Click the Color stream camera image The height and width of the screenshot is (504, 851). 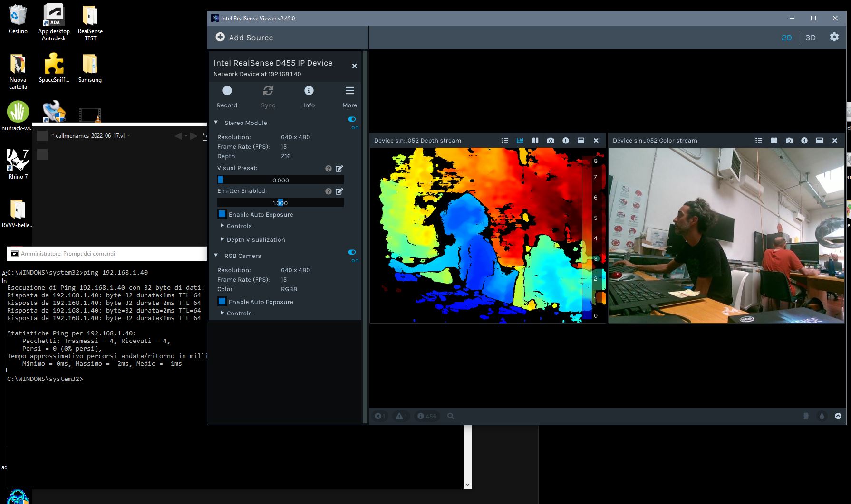click(x=726, y=236)
